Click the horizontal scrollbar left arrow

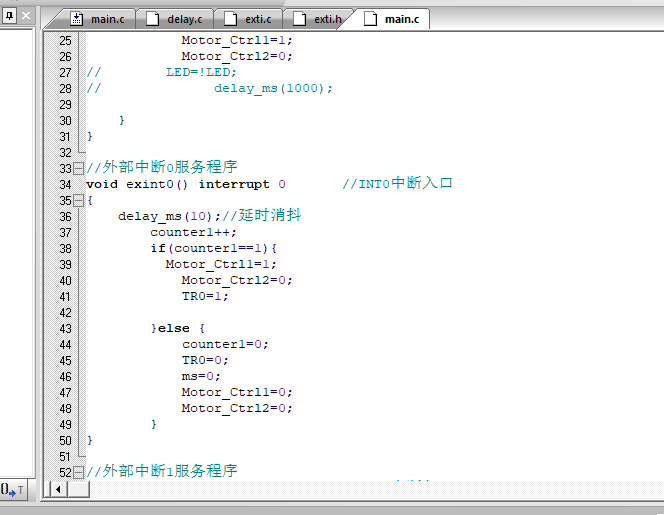click(x=58, y=490)
